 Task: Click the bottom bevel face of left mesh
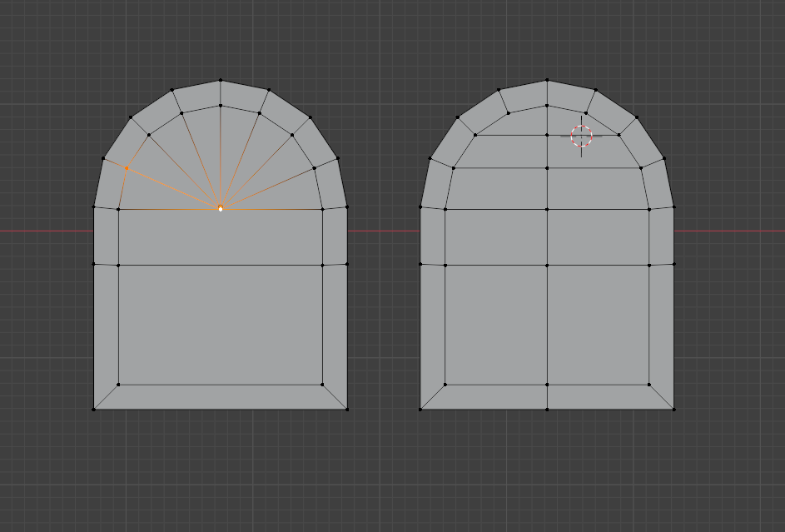click(x=221, y=397)
